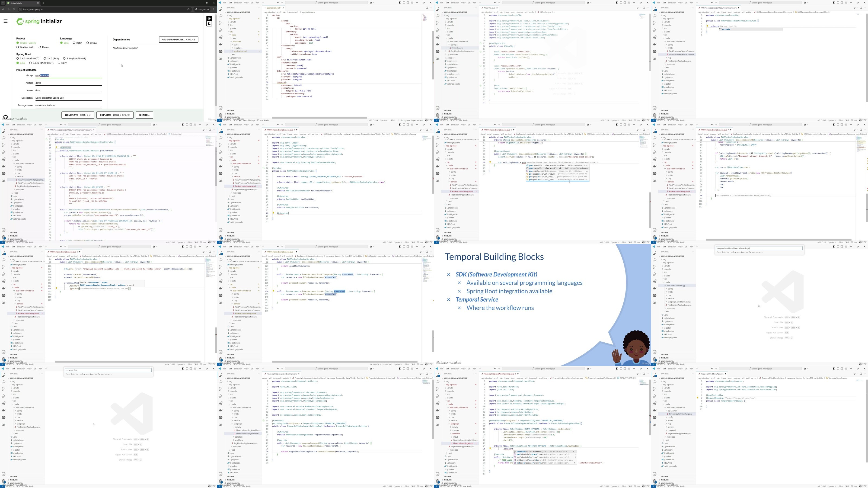
Task: Split the application.yml editor to the right
Action: (427, 8)
